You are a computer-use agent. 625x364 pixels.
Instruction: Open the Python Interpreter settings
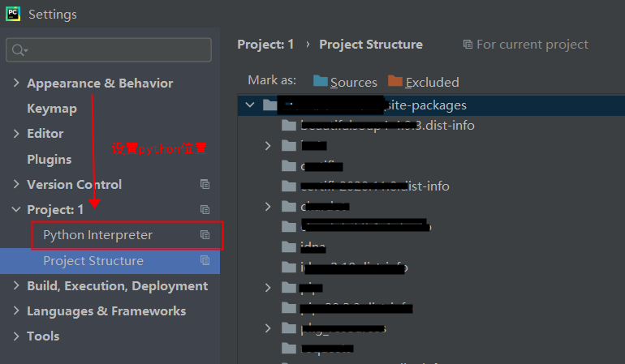tap(97, 235)
